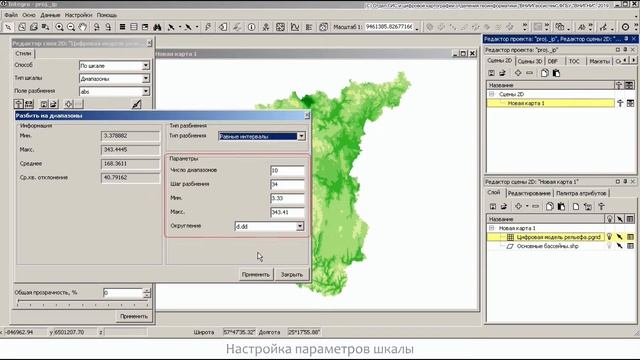Switch to the Палитра атрибутов tab
This screenshot has height=360, width=640.
[581, 193]
